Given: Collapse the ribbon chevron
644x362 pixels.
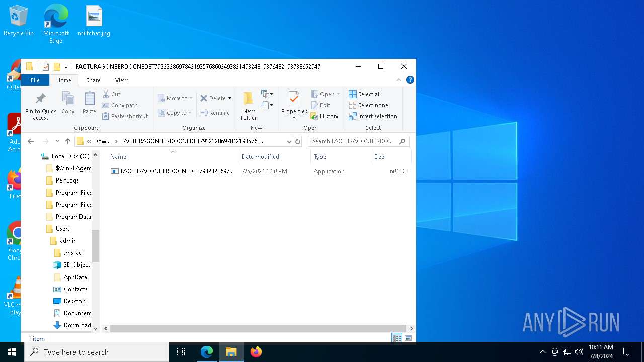Looking at the screenshot, I should [399, 80].
